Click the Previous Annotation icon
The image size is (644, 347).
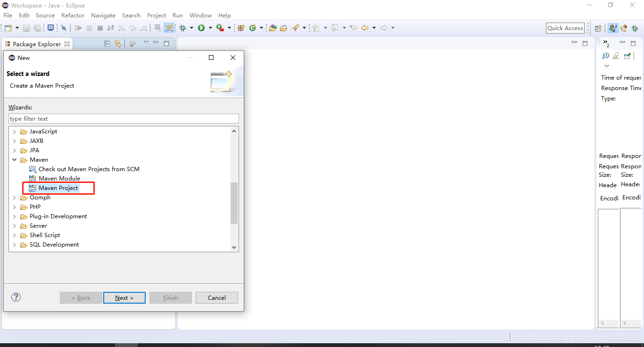(x=335, y=28)
